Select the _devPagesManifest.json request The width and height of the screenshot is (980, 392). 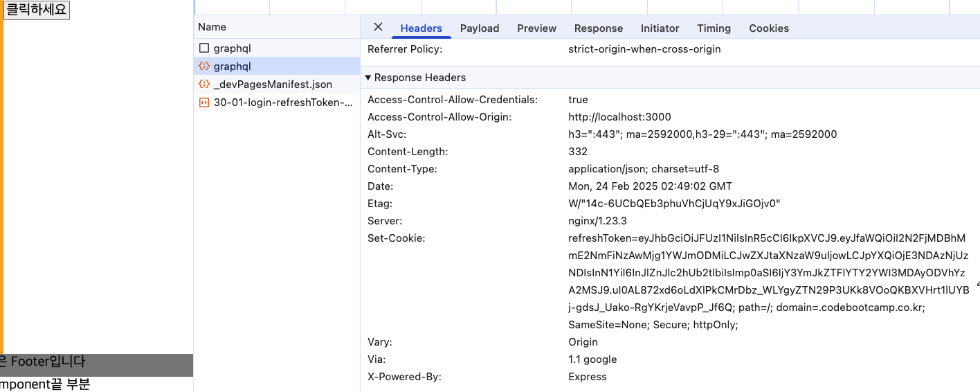pos(276,84)
